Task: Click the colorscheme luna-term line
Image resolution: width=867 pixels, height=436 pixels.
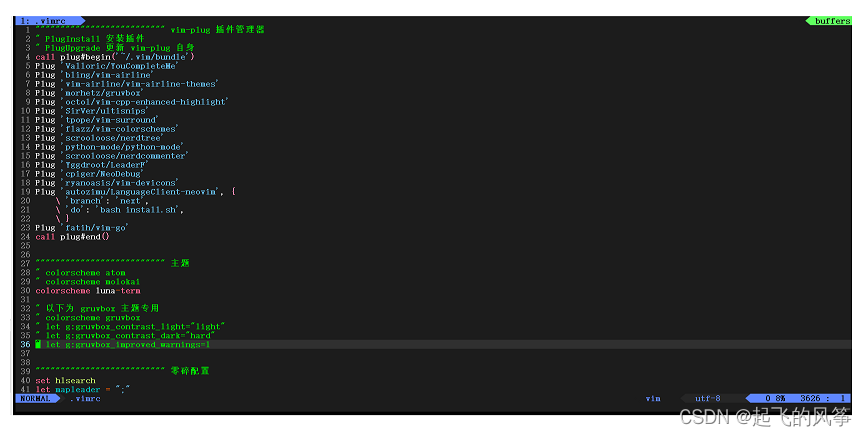Action: (x=88, y=291)
